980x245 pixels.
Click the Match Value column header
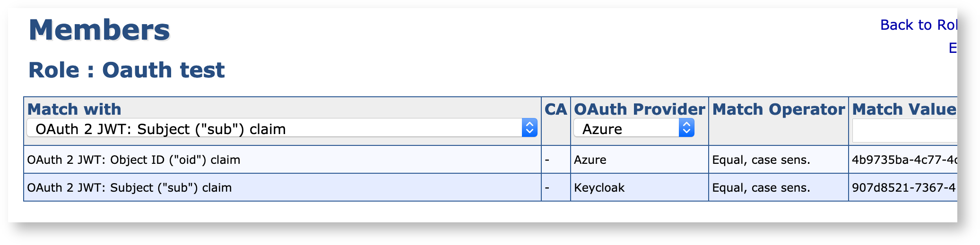click(x=904, y=109)
